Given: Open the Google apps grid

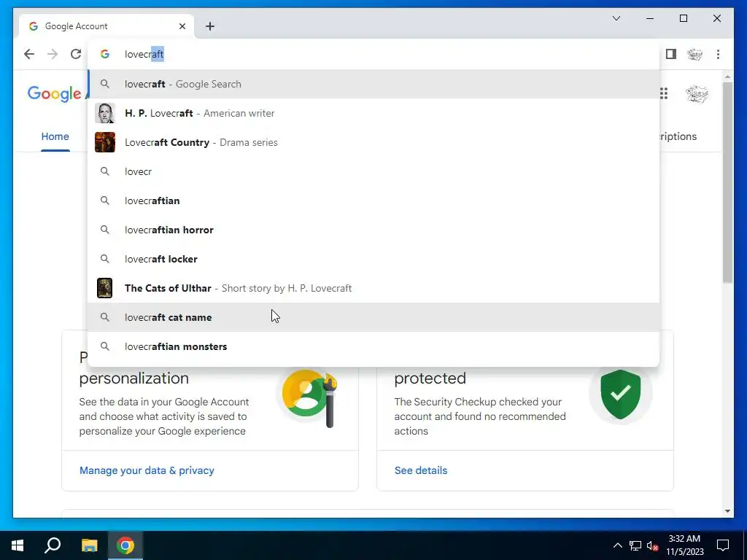Looking at the screenshot, I should 664,93.
